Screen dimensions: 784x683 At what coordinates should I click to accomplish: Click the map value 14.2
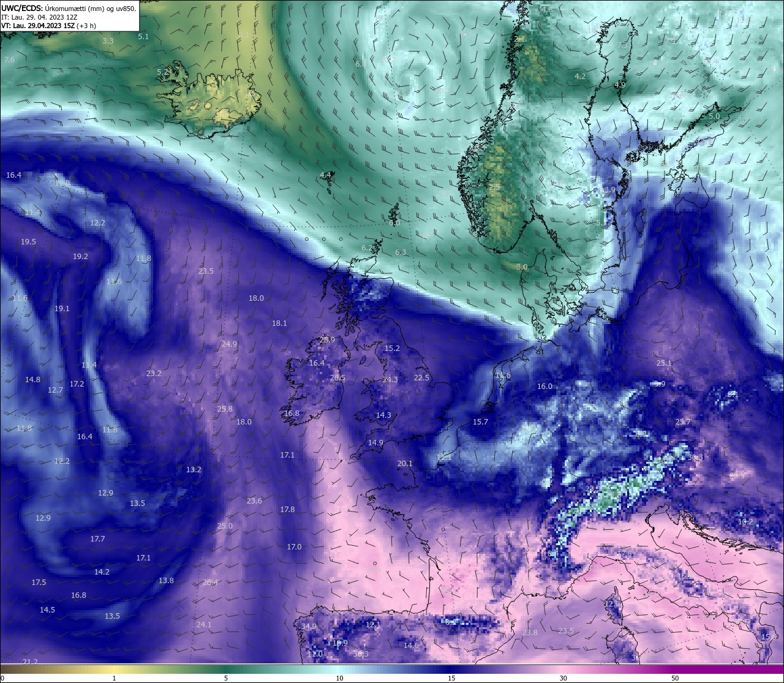click(x=102, y=572)
